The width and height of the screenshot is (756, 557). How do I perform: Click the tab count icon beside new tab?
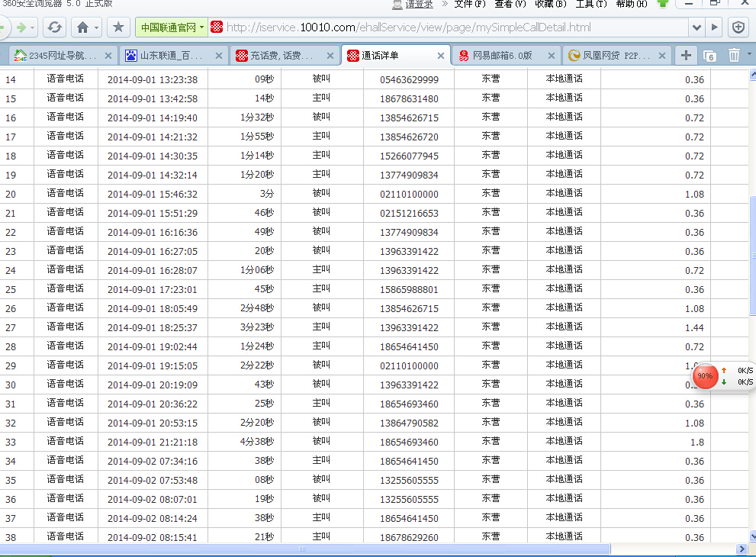pos(709,55)
